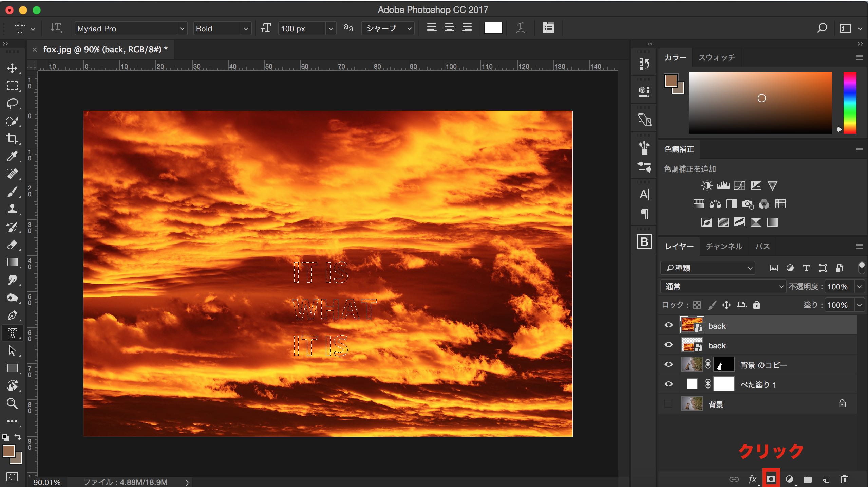The height and width of the screenshot is (487, 868).
Task: Select the Path Selection arrow tool
Action: (12, 350)
